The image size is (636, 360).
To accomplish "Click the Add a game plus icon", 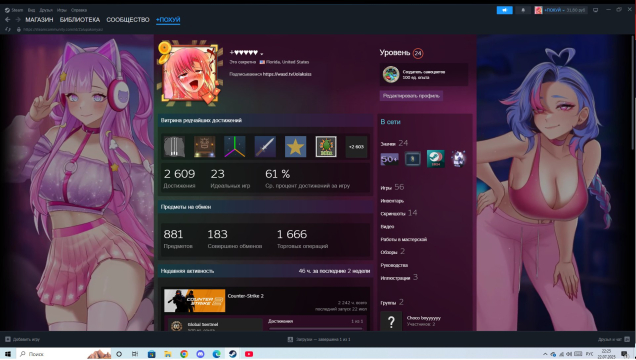I will point(8,339).
